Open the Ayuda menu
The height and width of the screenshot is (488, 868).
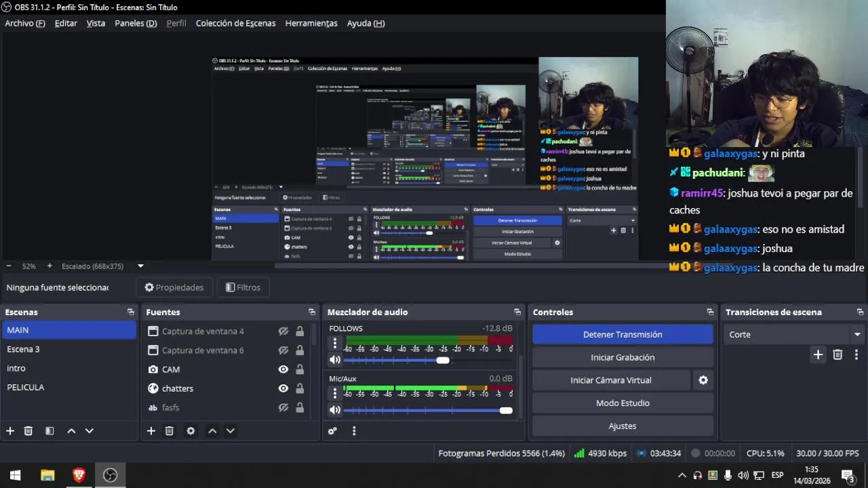coord(366,23)
